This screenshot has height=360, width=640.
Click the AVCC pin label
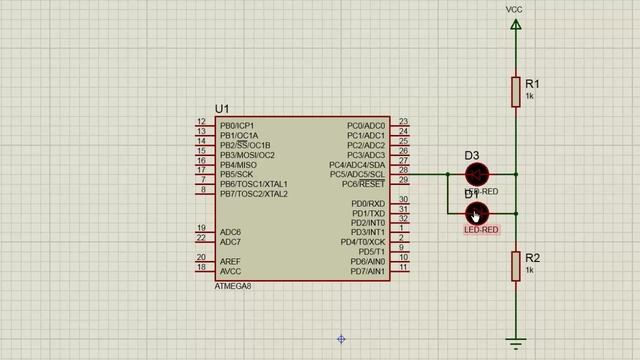[231, 271]
